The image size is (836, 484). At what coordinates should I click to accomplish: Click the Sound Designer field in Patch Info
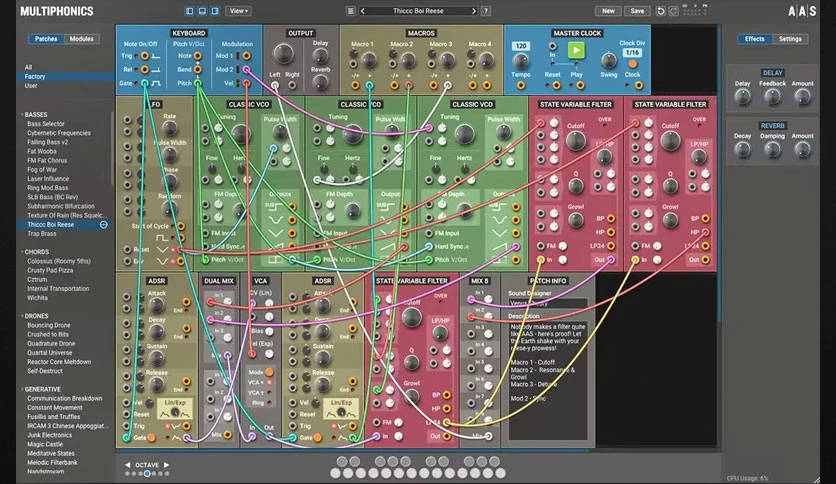coord(548,303)
